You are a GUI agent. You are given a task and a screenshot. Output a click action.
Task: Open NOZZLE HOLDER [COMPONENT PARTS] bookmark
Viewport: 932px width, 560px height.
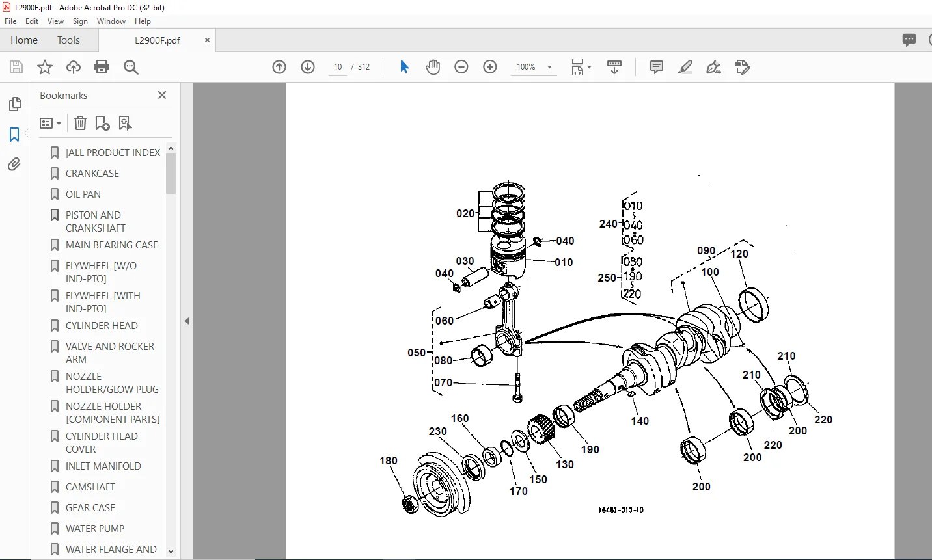point(113,412)
